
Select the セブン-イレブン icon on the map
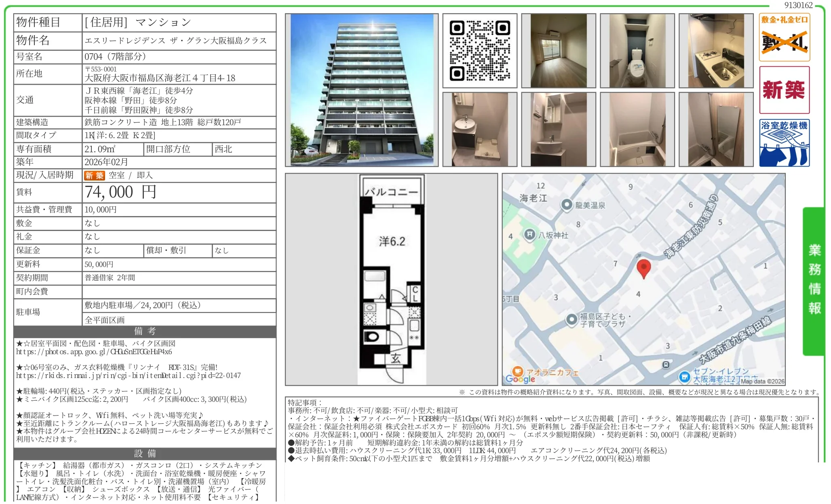[x=685, y=377]
